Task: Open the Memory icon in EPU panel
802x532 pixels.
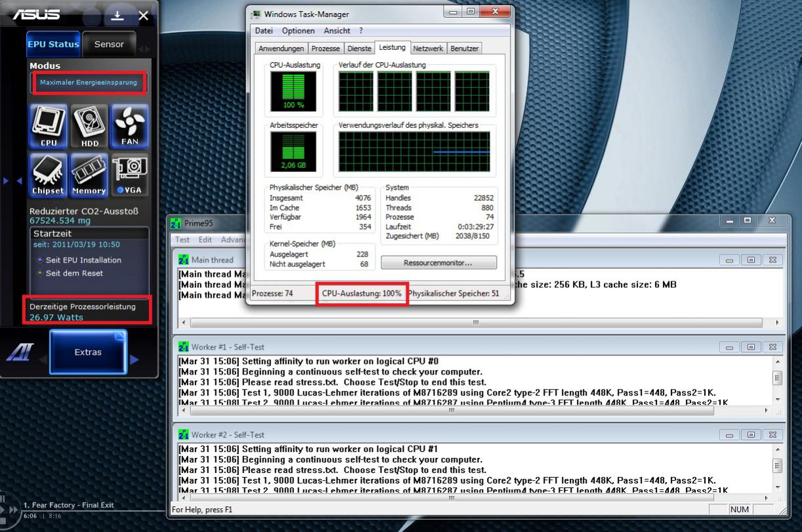Action: (x=89, y=175)
